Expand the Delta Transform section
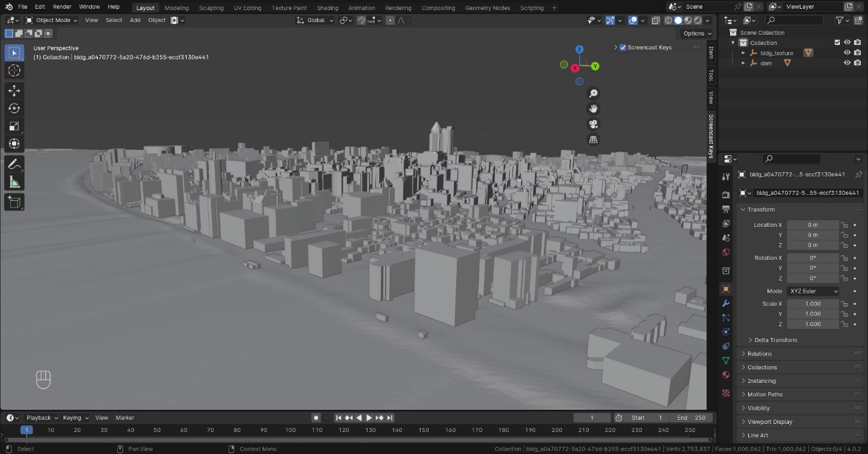This screenshot has height=454, width=868. (775, 340)
